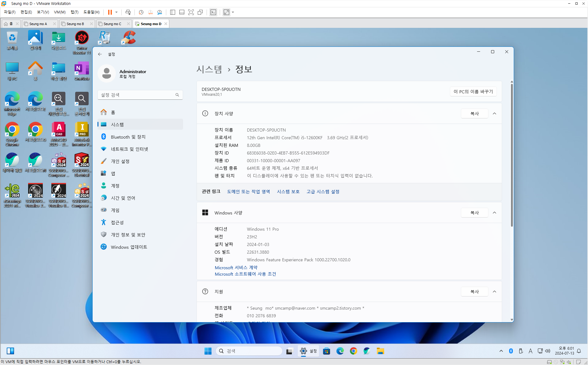Open the snapshot manager wrench-clock icon
Image resolution: width=588 pixels, height=365 pixels.
pyautogui.click(x=160, y=12)
